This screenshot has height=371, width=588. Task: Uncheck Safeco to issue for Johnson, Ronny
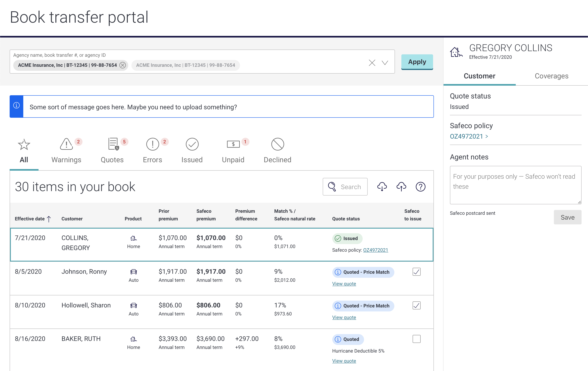[x=416, y=272]
